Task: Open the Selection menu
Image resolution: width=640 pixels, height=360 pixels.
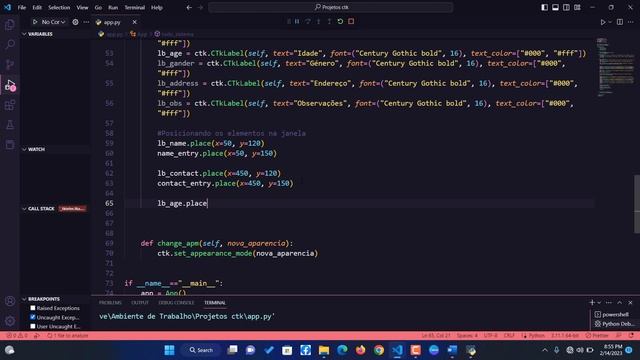Action: coord(59,7)
